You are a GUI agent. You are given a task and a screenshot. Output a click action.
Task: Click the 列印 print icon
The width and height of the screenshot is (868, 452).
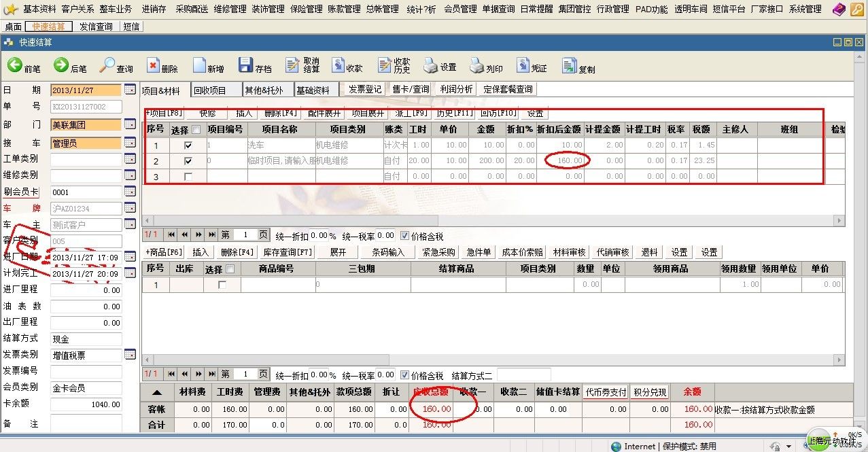click(476, 66)
